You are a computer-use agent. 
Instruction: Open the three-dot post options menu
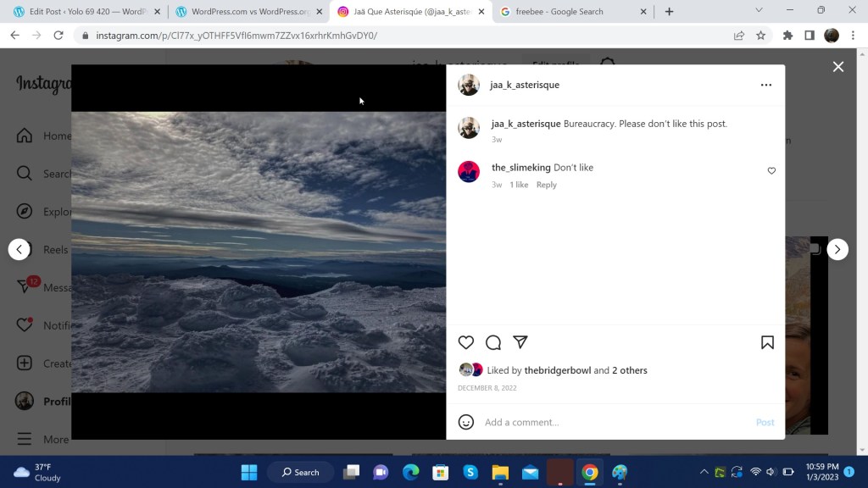point(766,85)
